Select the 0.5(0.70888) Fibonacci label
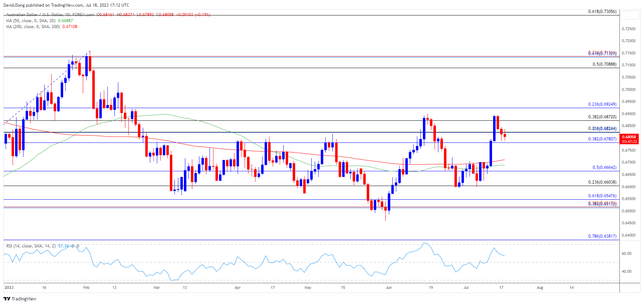This screenshot has height=305, width=644. 604,64
